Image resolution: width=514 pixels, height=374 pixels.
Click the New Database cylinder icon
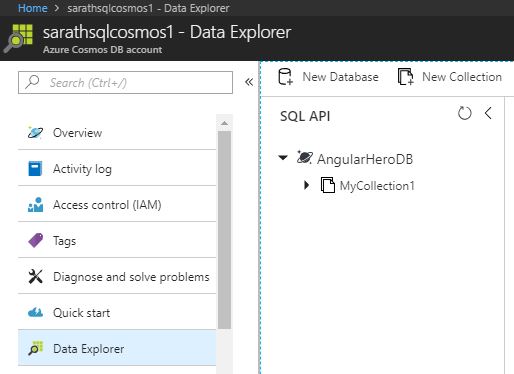tap(285, 77)
